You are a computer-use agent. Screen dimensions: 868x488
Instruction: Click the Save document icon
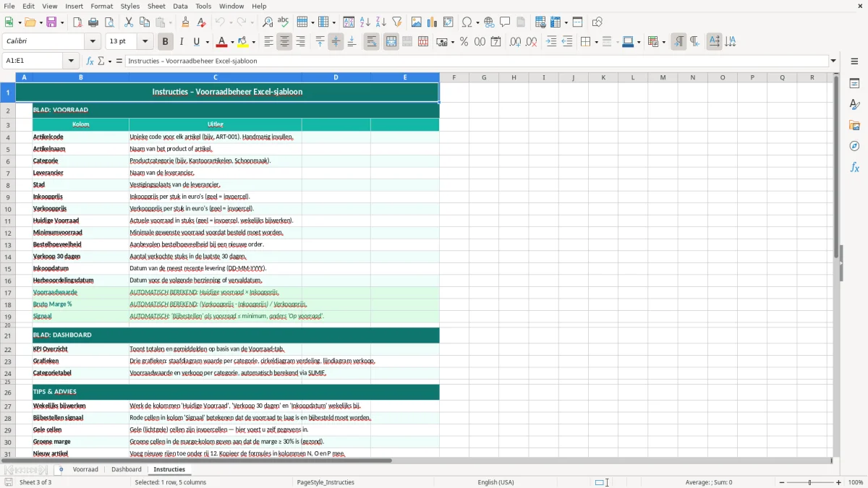[52, 22]
